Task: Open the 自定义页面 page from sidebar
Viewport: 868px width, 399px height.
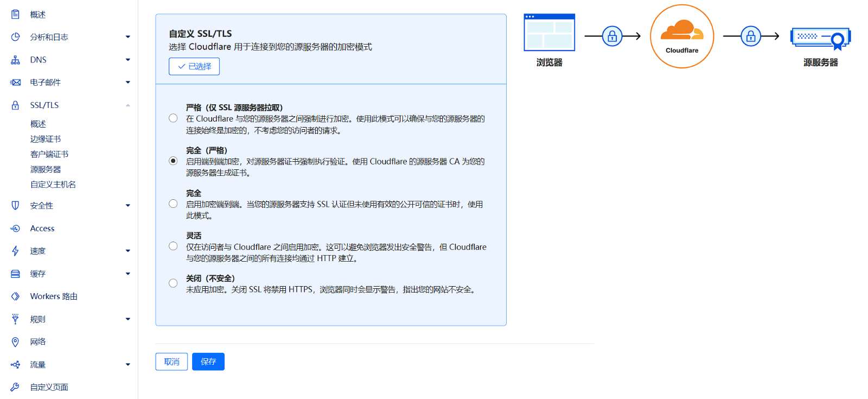Action: coord(49,387)
